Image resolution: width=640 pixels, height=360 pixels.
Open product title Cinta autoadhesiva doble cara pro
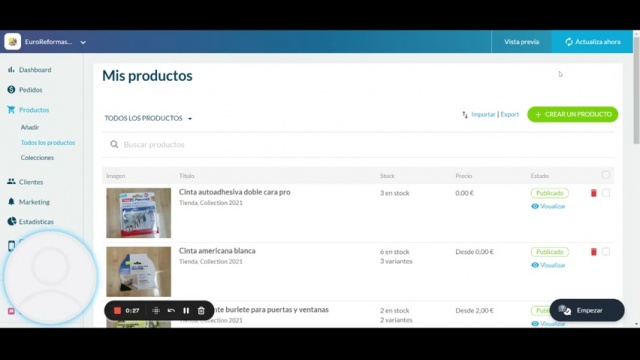coord(235,192)
